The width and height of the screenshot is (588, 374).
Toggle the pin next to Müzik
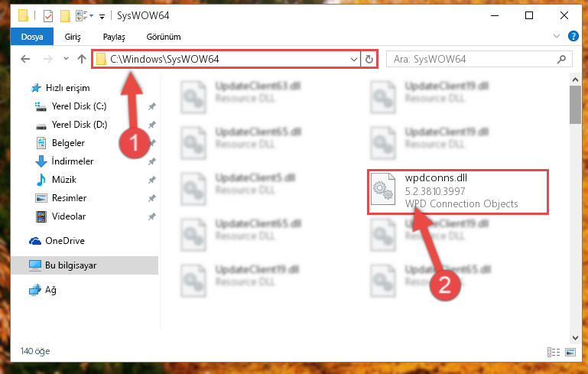(151, 180)
